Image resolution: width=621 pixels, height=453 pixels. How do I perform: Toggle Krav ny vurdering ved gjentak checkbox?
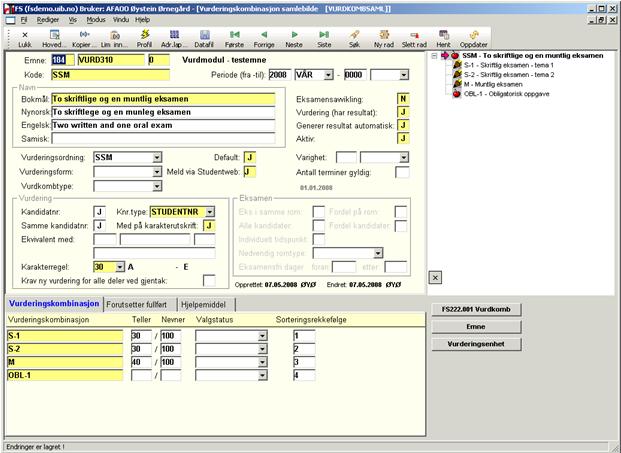click(209, 281)
